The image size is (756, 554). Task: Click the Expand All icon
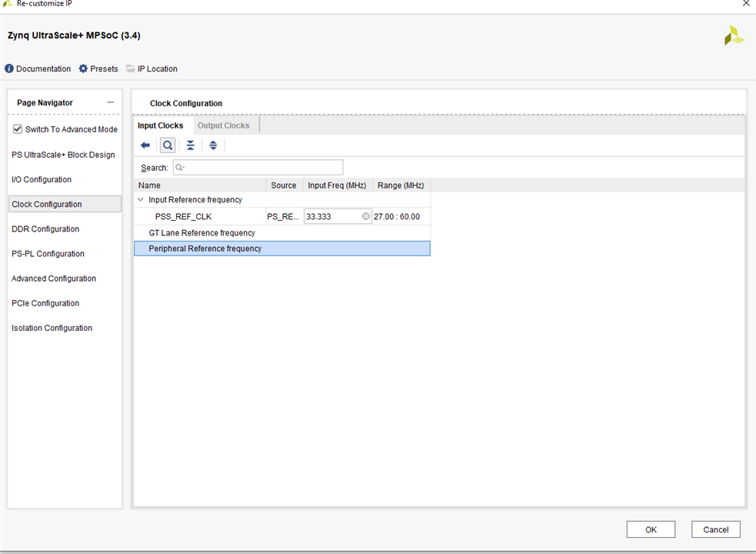click(213, 145)
